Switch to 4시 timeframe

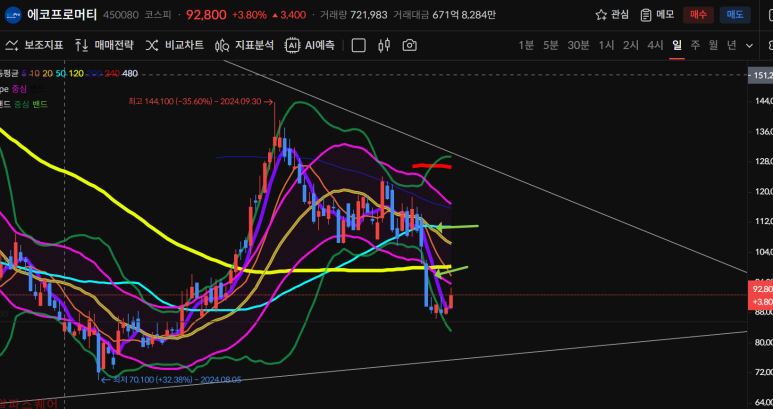[655, 45]
